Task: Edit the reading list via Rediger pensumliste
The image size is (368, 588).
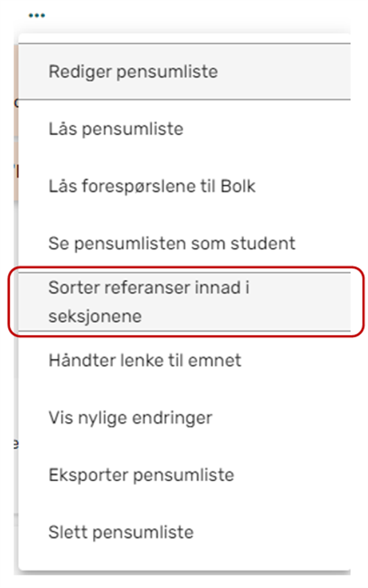Action: click(x=133, y=72)
